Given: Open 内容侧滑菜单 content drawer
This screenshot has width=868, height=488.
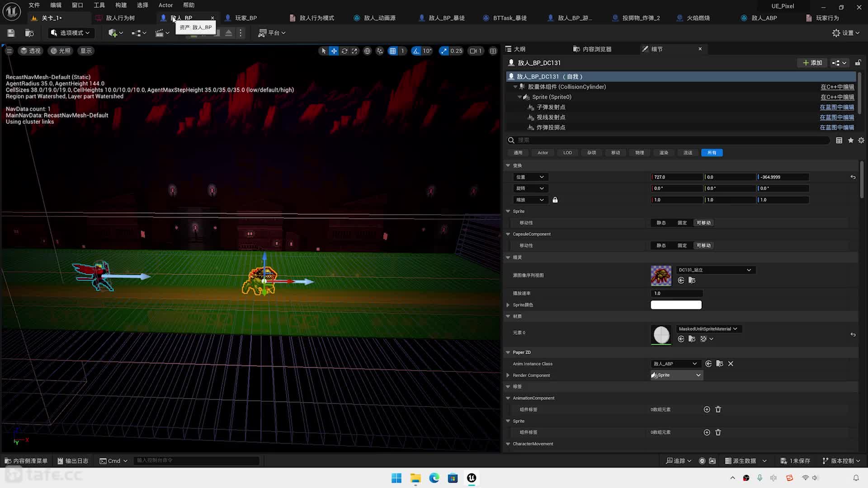Looking at the screenshot, I should coord(26,461).
